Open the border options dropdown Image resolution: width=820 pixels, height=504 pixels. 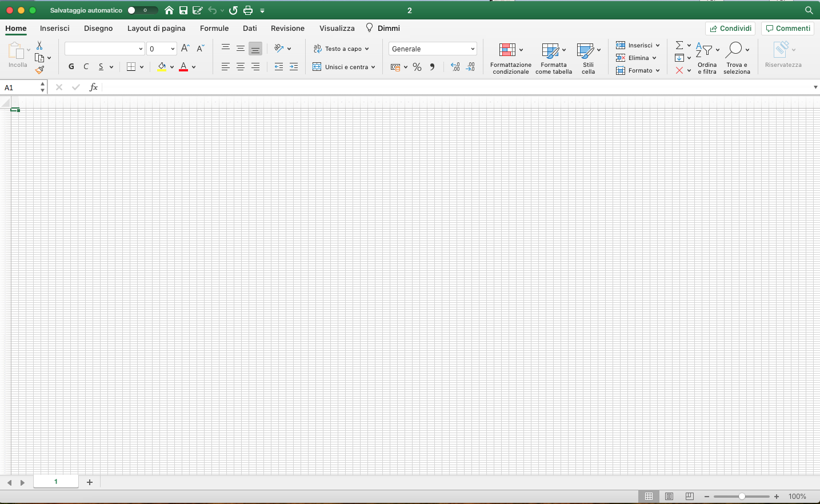pyautogui.click(x=141, y=67)
